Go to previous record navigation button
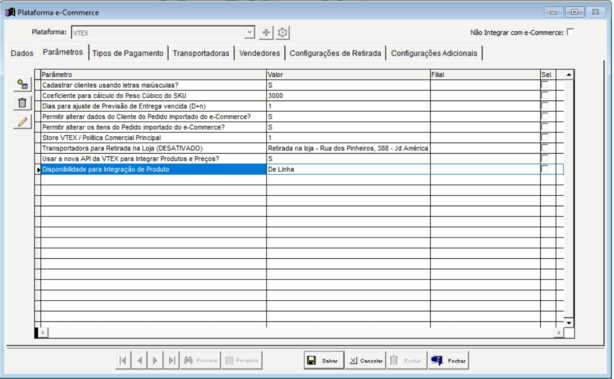The image size is (614, 379). 139,360
